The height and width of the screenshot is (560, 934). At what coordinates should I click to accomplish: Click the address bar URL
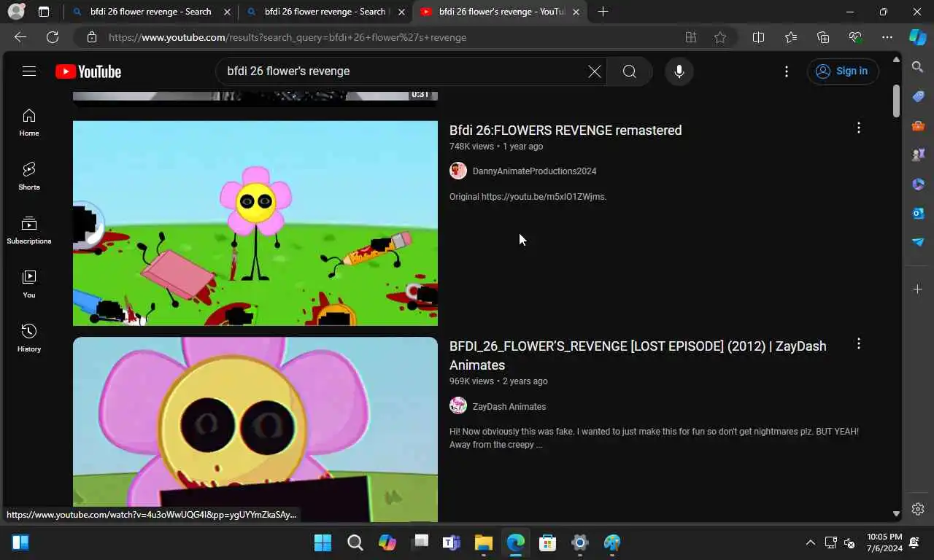[x=287, y=37]
